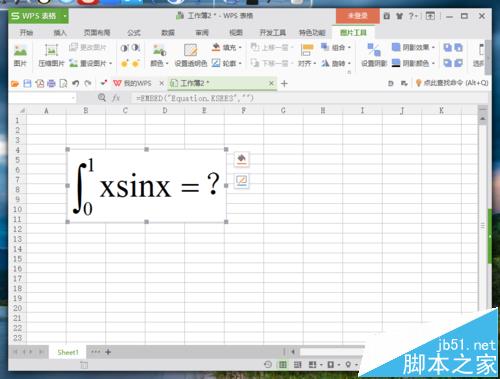Screen dimensions: 500x379
Task: Close the 工作簿2 document tab
Action: pyautogui.click(x=271, y=83)
